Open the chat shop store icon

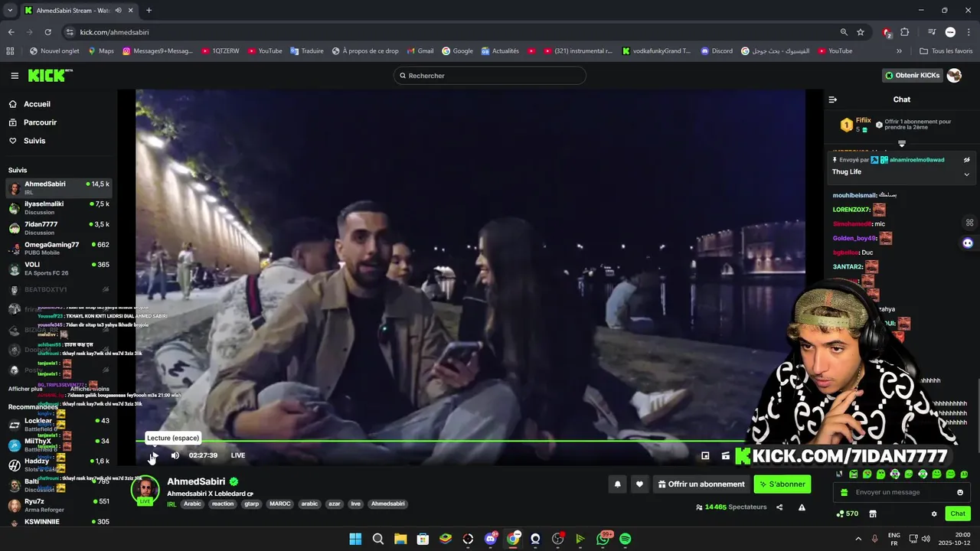872,514
